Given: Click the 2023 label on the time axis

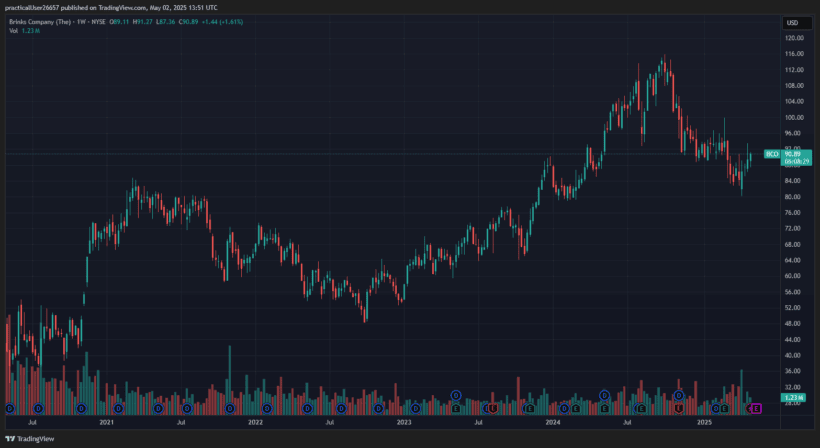Looking at the screenshot, I should pyautogui.click(x=404, y=423).
